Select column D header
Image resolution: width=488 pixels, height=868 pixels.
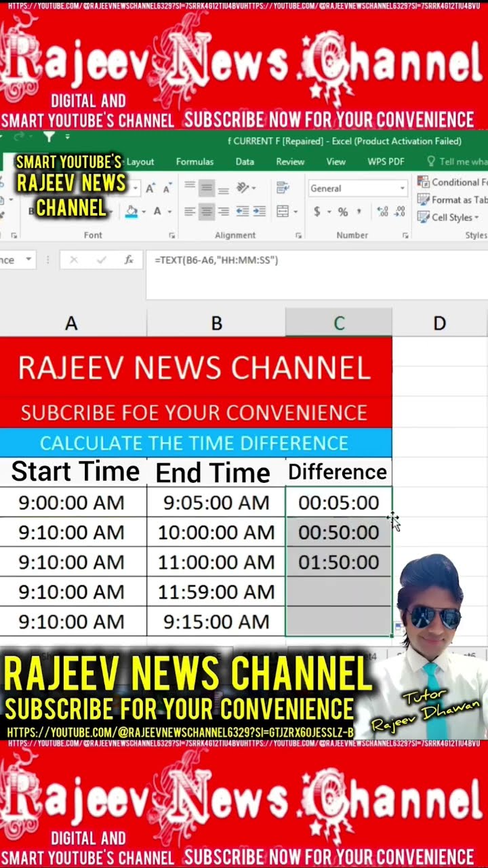[440, 323]
